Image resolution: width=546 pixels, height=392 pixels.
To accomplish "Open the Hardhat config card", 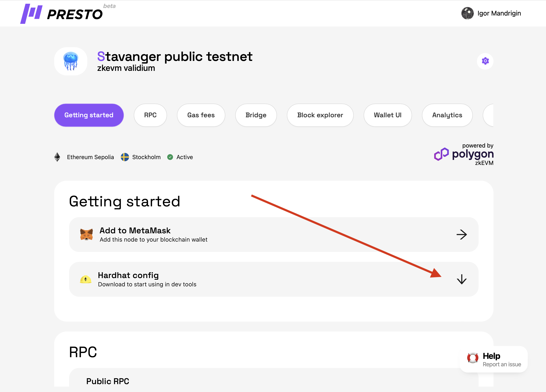I will tap(273, 279).
